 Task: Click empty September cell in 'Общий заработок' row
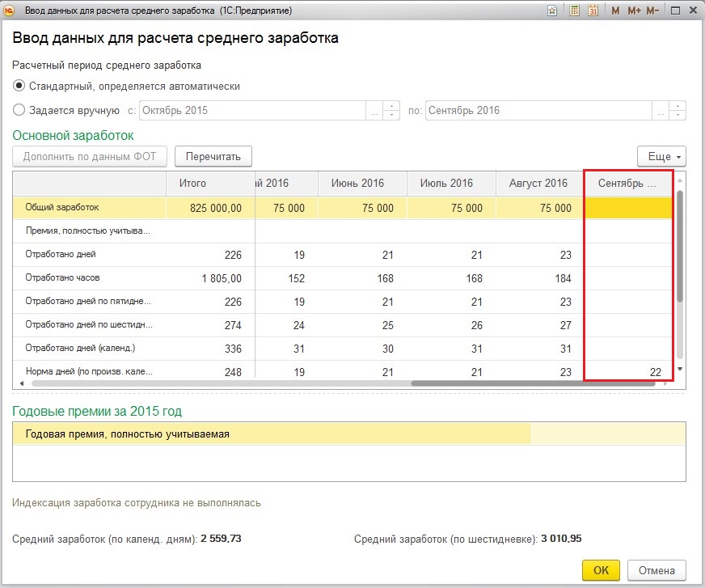pyautogui.click(x=628, y=208)
